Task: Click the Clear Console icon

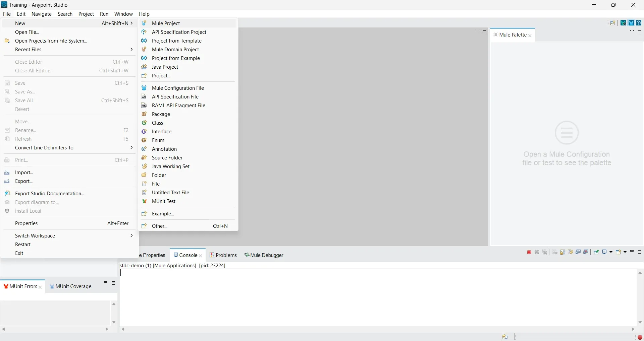Action: click(555, 252)
